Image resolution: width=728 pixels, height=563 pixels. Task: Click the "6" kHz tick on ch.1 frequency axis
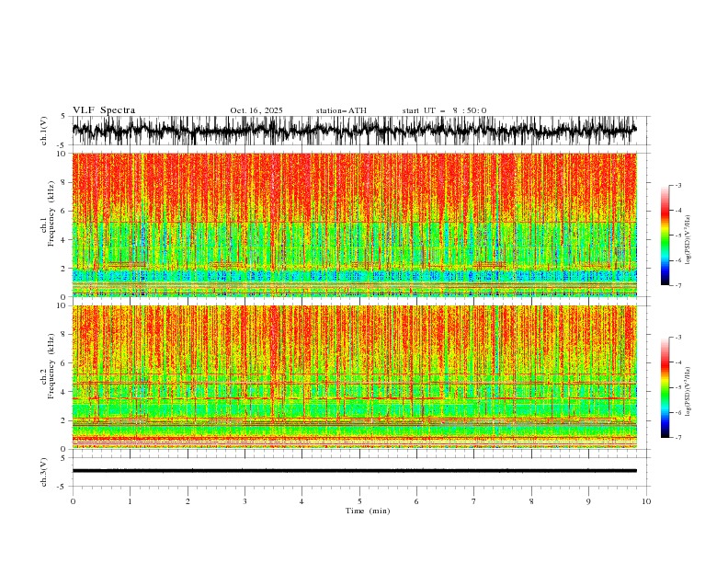(64, 212)
